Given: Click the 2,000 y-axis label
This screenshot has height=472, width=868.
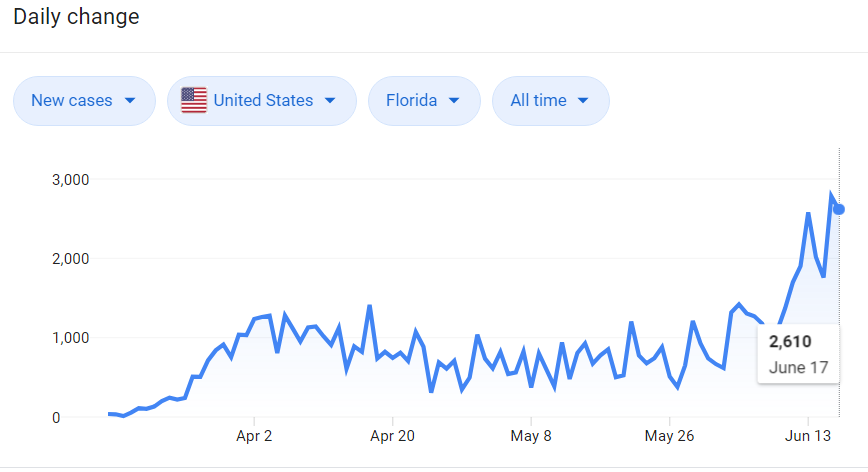Looking at the screenshot, I should tap(70, 259).
